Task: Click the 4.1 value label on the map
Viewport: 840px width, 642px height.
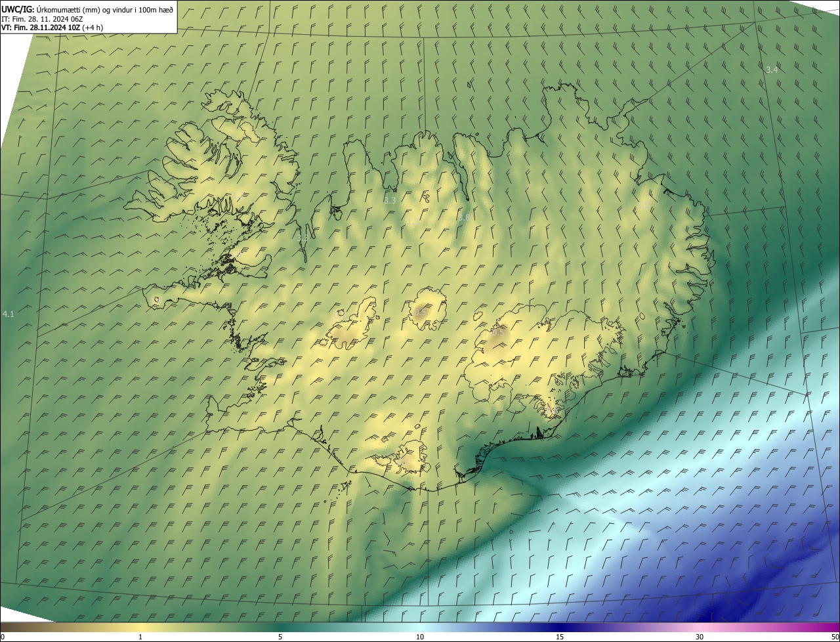Action: coord(9,314)
